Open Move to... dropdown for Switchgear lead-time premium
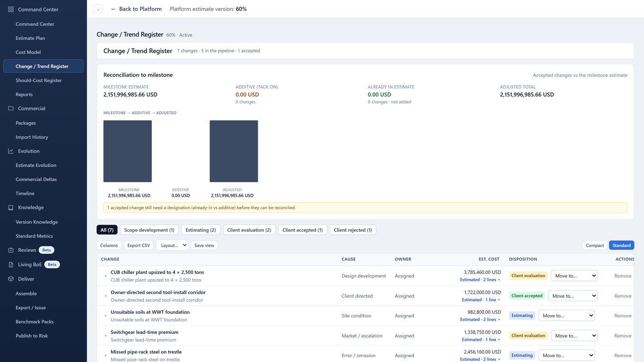 [x=574, y=336]
